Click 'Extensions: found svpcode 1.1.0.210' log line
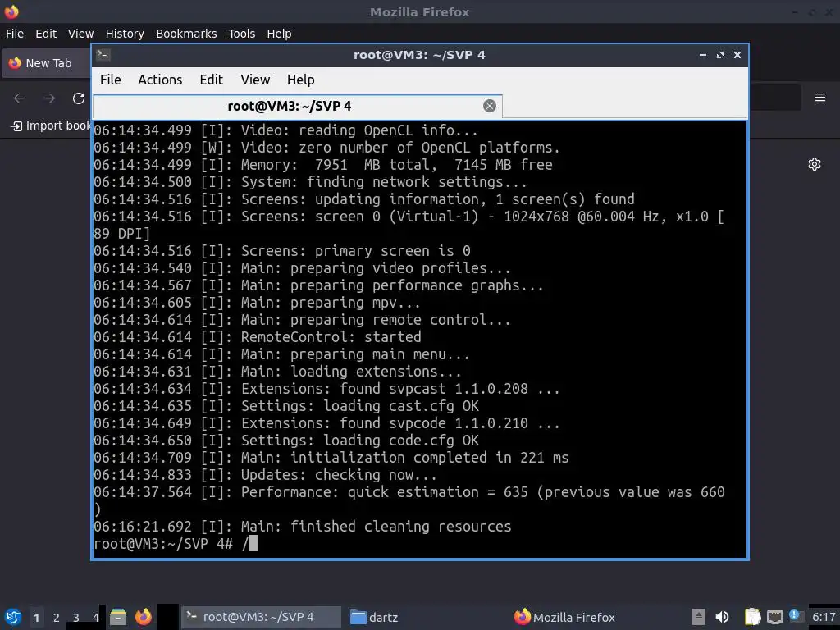The height and width of the screenshot is (630, 840). coord(326,423)
